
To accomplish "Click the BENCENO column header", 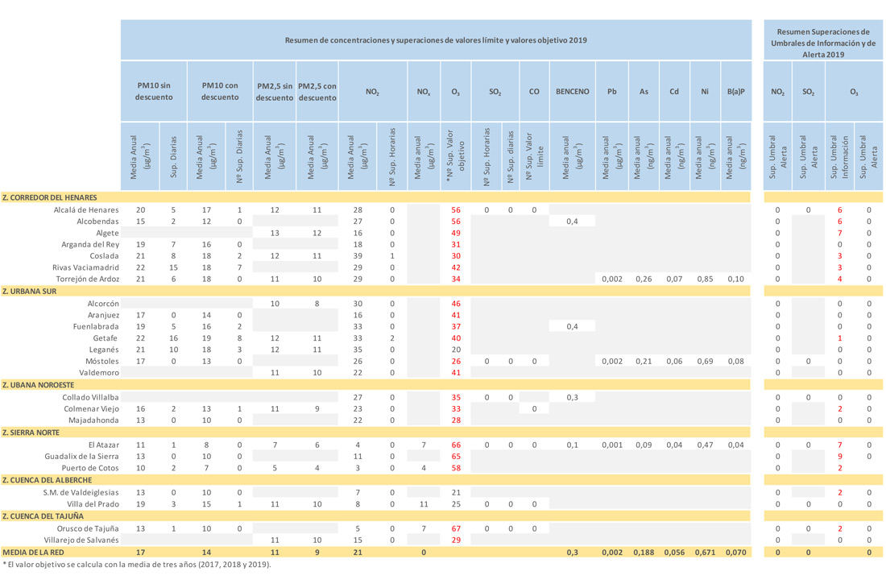I will tap(573, 92).
